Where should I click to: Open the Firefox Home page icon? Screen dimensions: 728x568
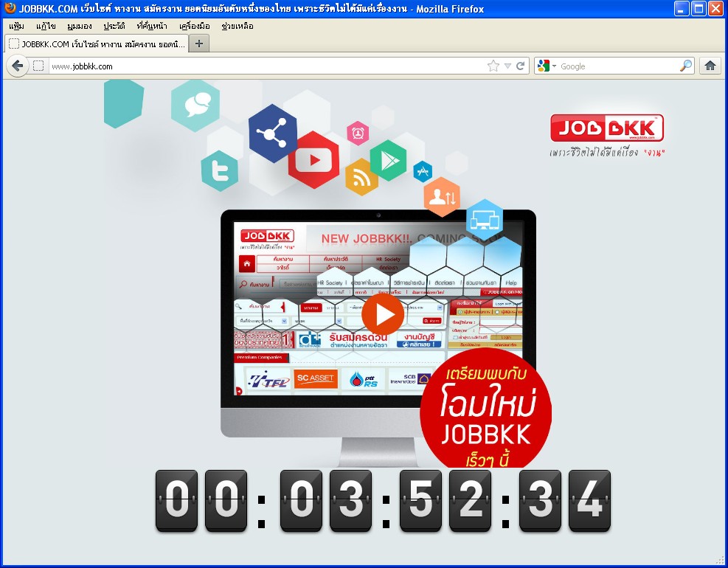pyautogui.click(x=710, y=66)
